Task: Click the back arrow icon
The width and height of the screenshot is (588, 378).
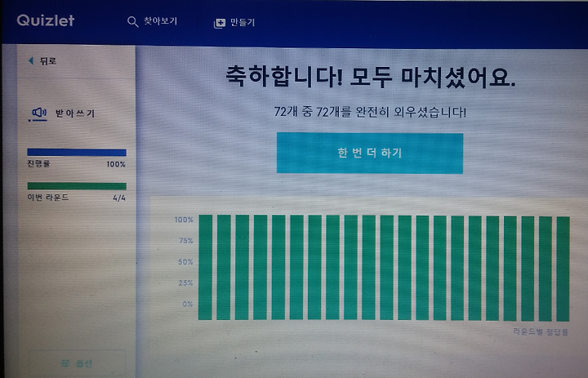Action: point(31,60)
